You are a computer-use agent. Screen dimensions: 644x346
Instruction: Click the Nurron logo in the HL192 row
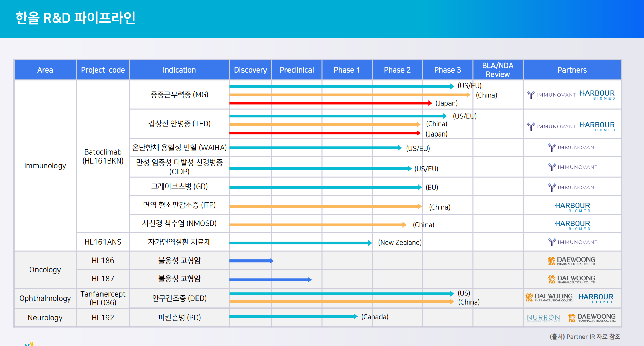point(544,318)
